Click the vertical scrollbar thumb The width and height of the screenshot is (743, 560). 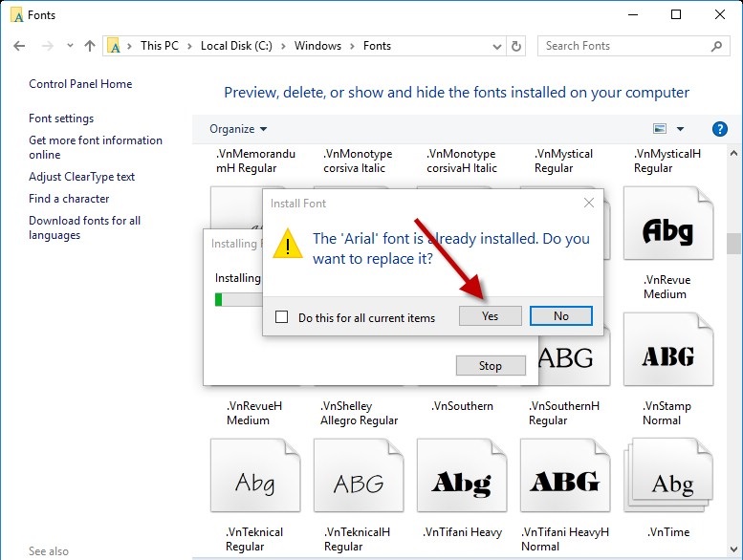click(733, 244)
